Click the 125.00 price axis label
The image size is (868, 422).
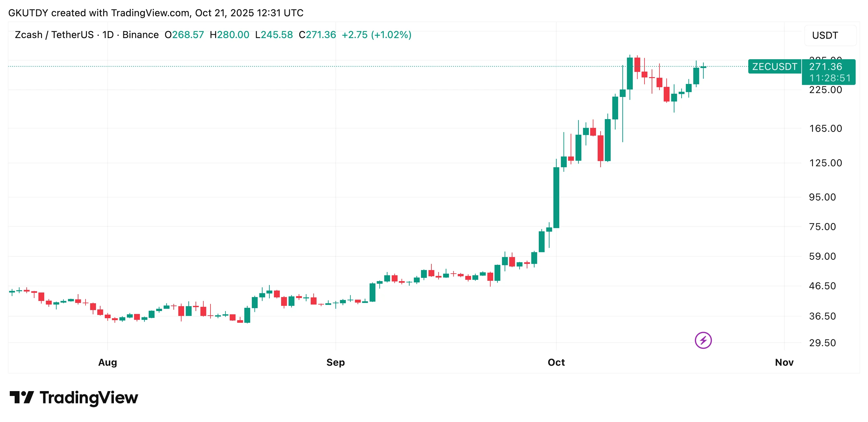(825, 163)
